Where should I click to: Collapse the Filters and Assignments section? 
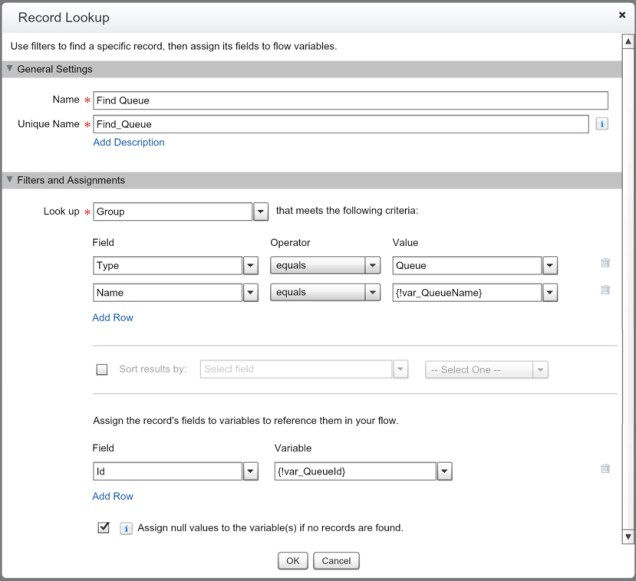(10, 180)
